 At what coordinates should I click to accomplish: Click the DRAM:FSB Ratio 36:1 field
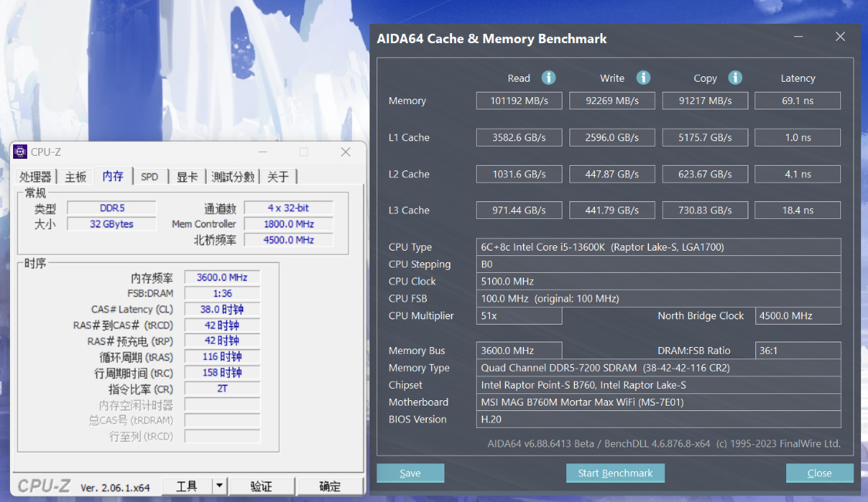pyautogui.click(x=798, y=350)
